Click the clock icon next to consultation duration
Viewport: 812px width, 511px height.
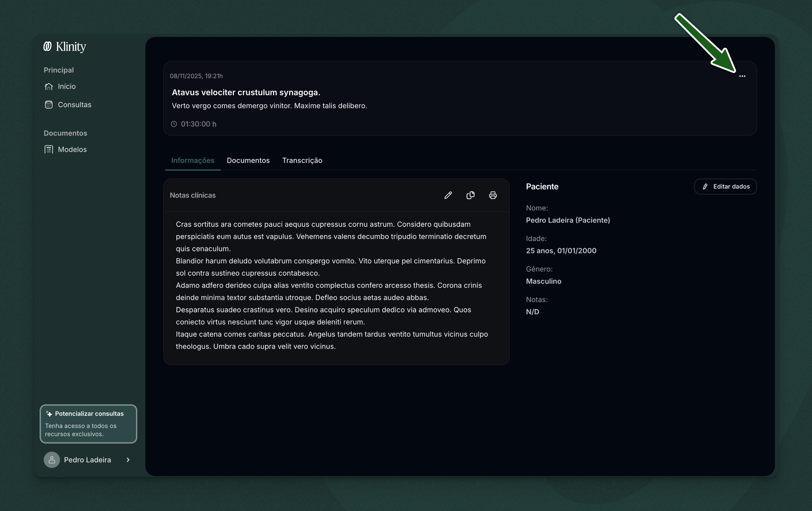pyautogui.click(x=174, y=124)
